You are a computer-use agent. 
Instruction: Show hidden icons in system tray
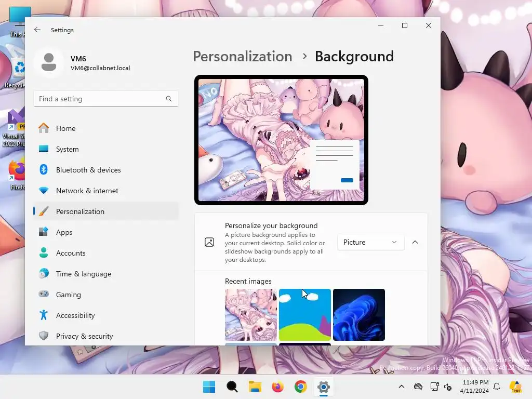coord(402,387)
